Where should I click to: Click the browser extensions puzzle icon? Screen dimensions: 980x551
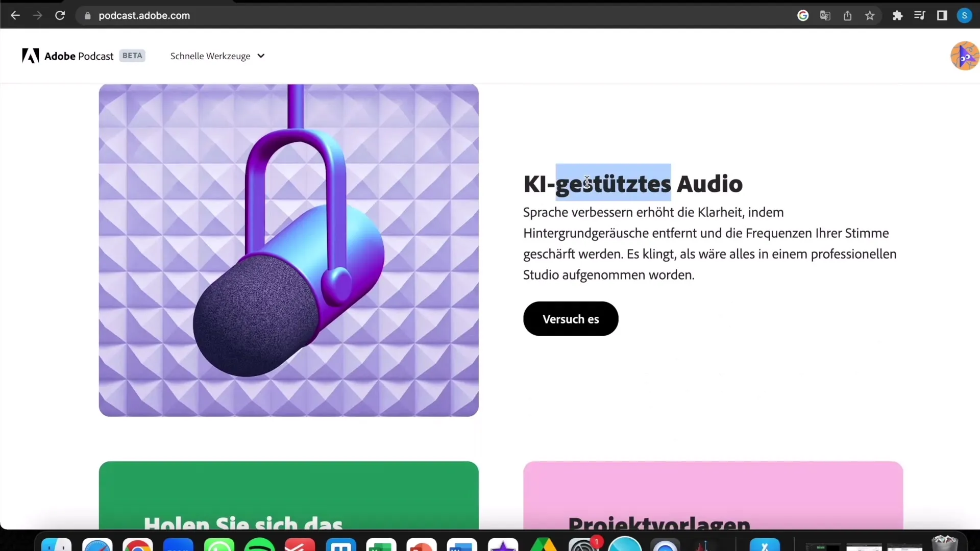(x=898, y=15)
